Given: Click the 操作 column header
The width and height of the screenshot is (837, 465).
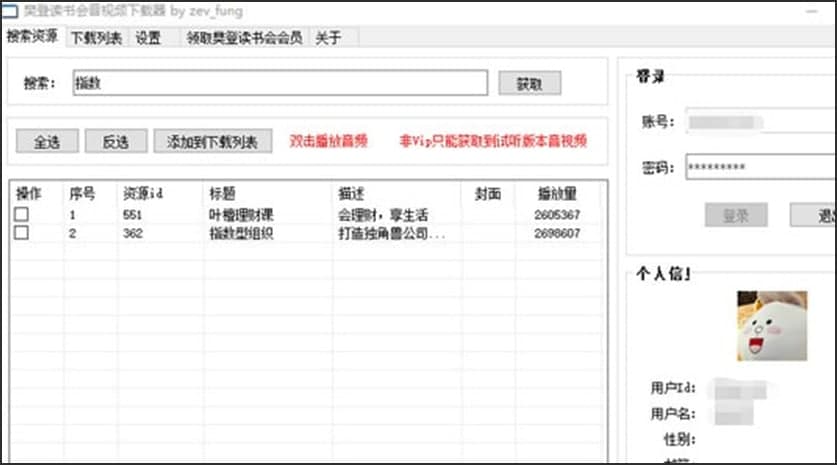Looking at the screenshot, I should 28,193.
